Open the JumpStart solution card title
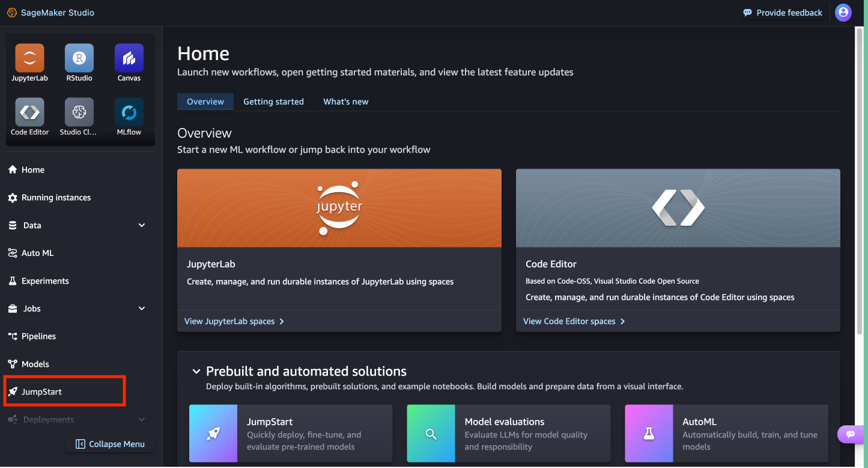The width and height of the screenshot is (868, 468). [270, 422]
